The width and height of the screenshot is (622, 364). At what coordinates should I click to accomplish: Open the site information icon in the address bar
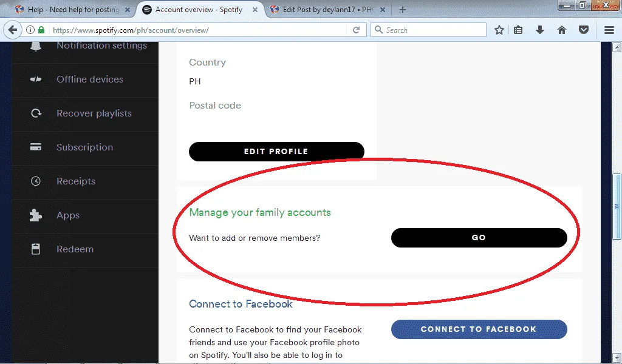(30, 30)
